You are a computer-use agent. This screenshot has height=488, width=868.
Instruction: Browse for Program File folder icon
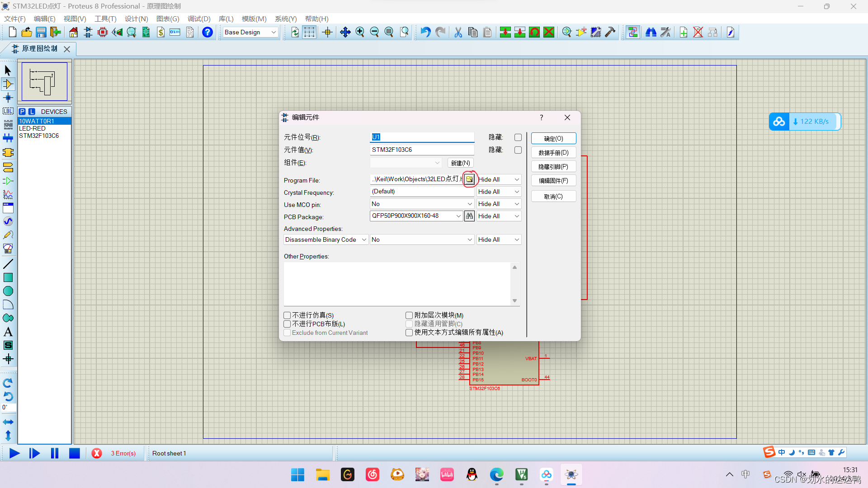click(470, 179)
